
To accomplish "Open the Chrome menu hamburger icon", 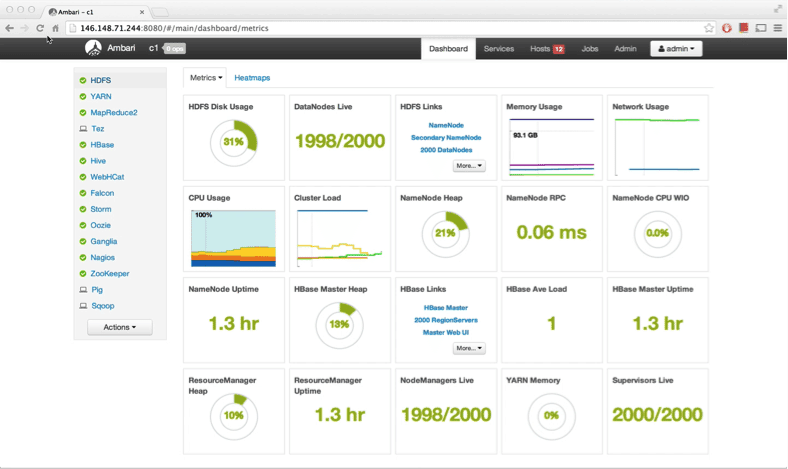I will [x=778, y=28].
